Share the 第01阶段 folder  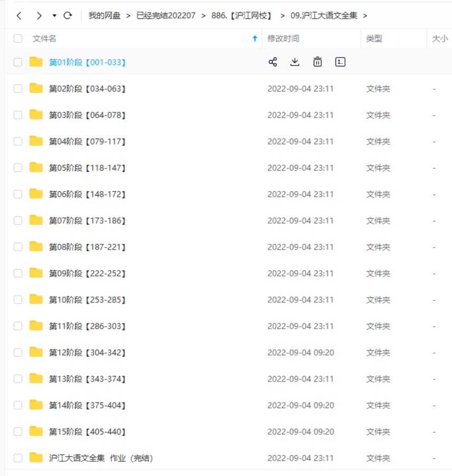pyautogui.click(x=273, y=62)
